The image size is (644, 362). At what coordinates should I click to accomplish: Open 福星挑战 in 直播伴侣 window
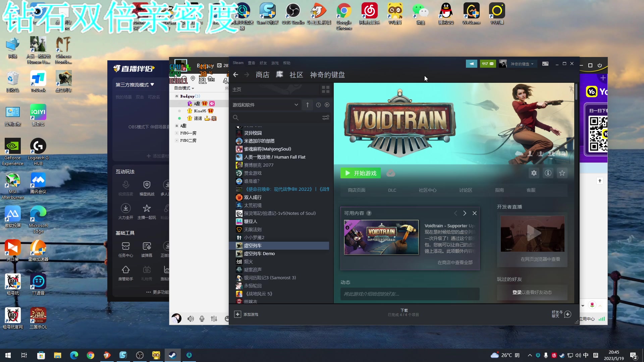pos(147,188)
